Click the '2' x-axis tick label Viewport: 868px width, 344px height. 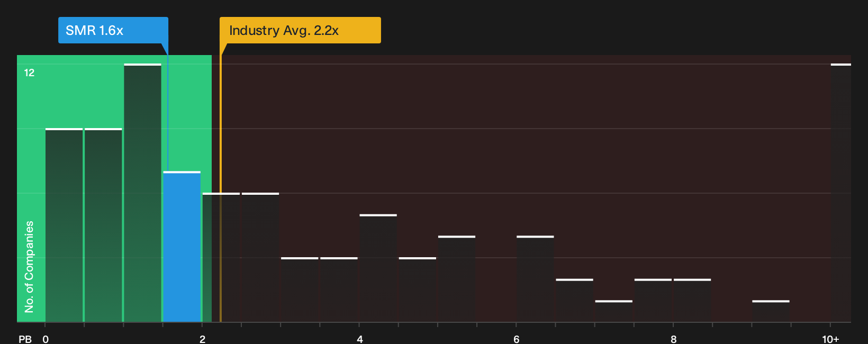click(x=202, y=339)
